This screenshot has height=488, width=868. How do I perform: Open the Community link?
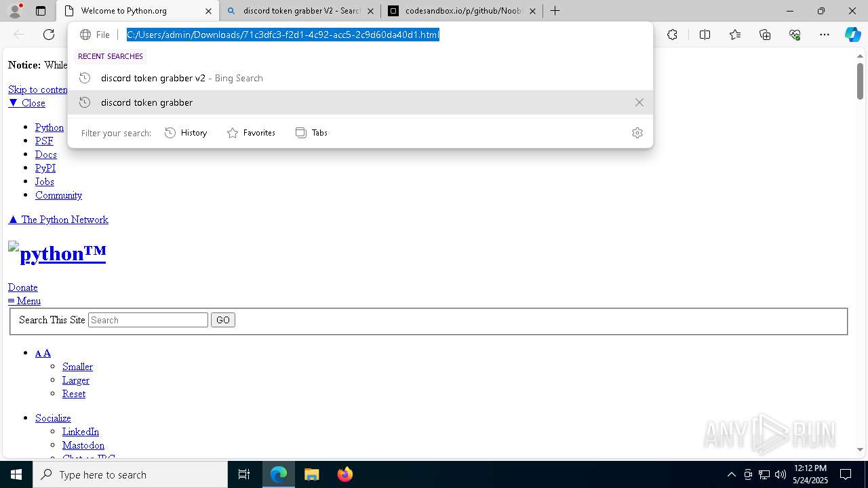tap(58, 195)
